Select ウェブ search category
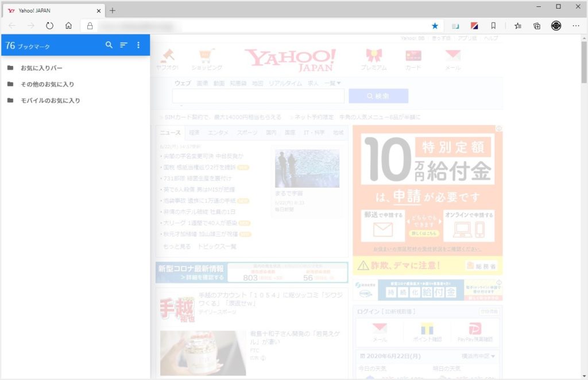Screen dimensions: 588x380 tap(183, 83)
